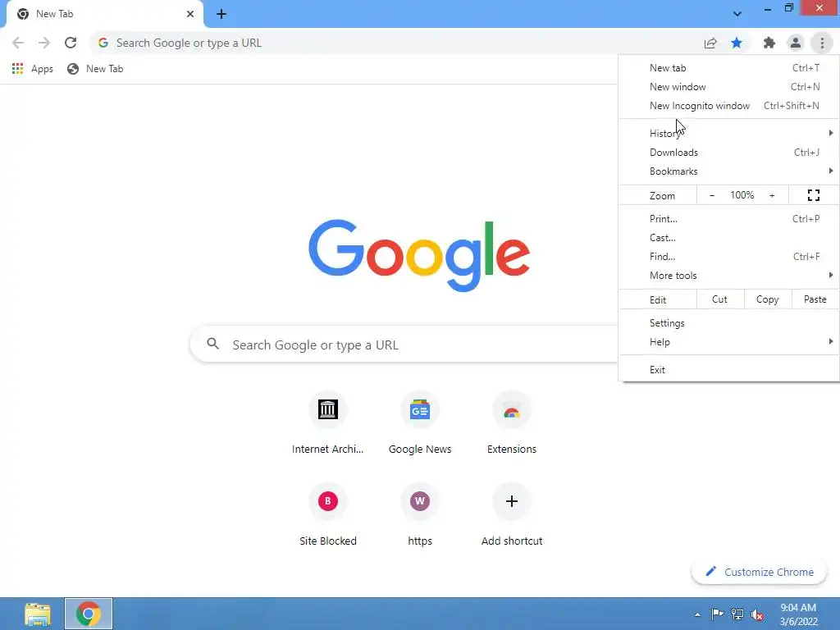This screenshot has height=630, width=840.
Task: Open a new tab with plus button
Action: [x=221, y=15]
